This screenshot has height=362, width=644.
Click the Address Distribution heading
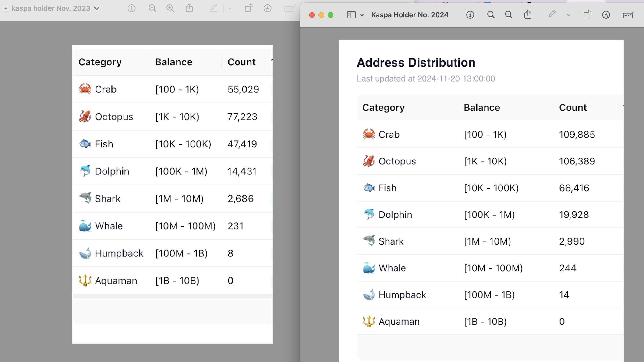tap(416, 63)
